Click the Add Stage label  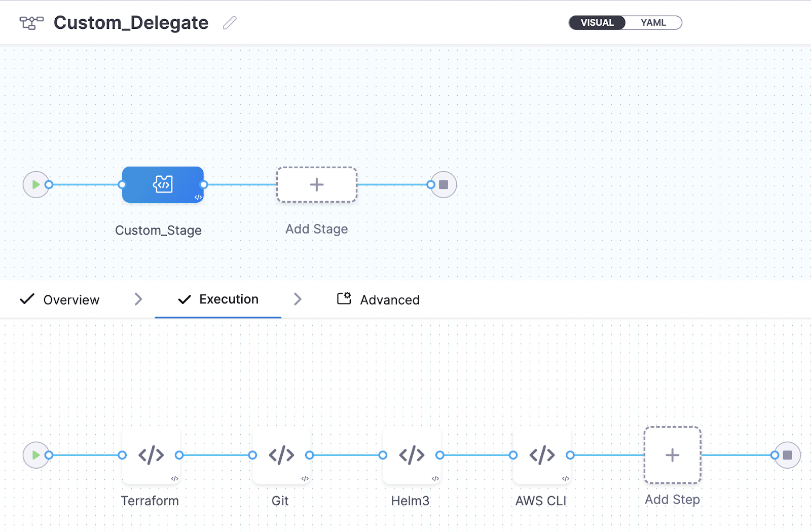point(317,229)
